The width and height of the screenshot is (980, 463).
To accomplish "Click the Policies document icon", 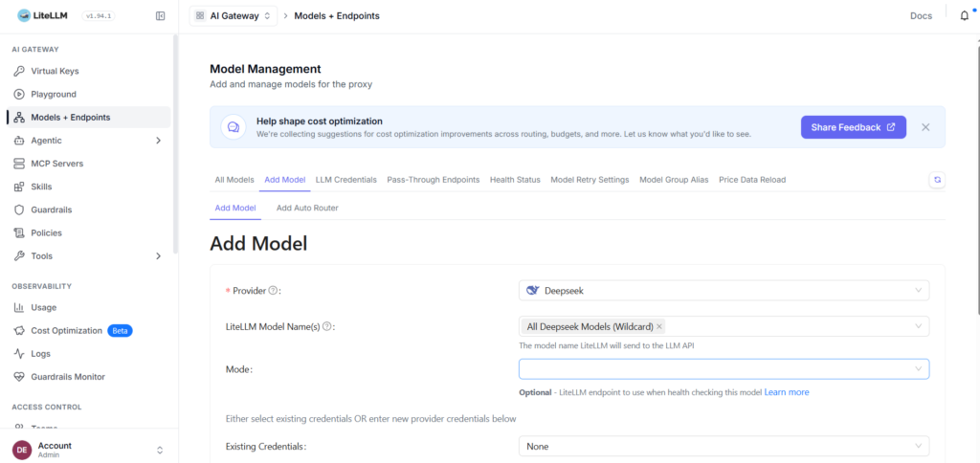I will coord(19,233).
